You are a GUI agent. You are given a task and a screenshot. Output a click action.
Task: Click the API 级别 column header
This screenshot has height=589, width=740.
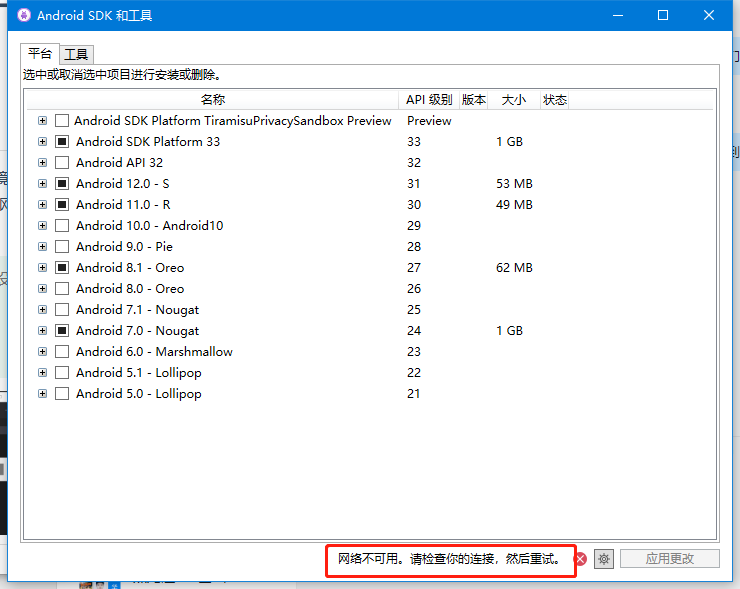coord(429,100)
